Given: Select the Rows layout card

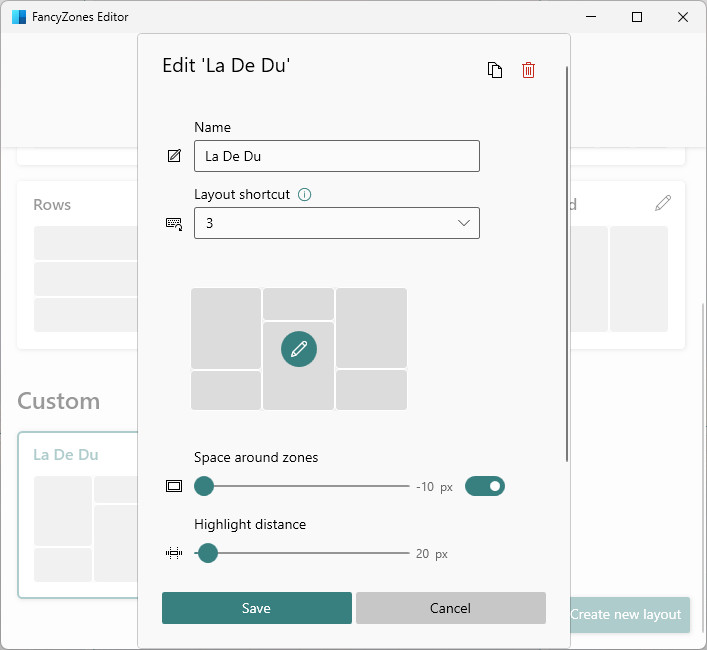Looking at the screenshot, I should click(78, 265).
